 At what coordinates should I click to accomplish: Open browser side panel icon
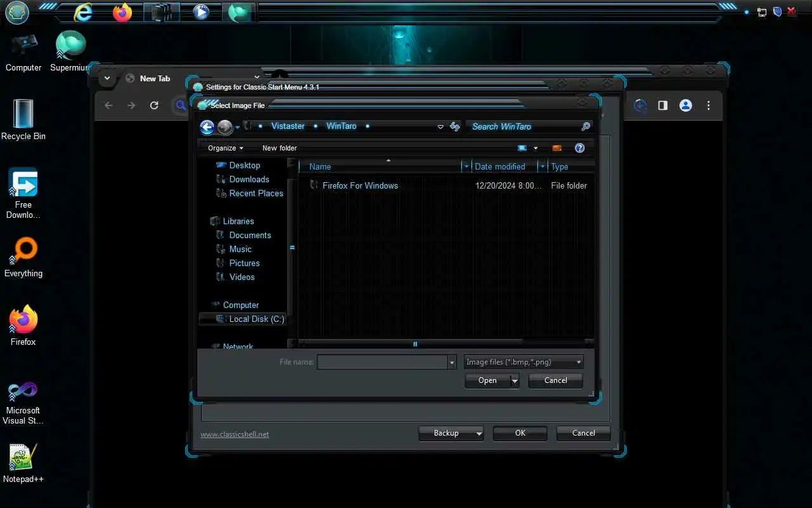pos(663,105)
